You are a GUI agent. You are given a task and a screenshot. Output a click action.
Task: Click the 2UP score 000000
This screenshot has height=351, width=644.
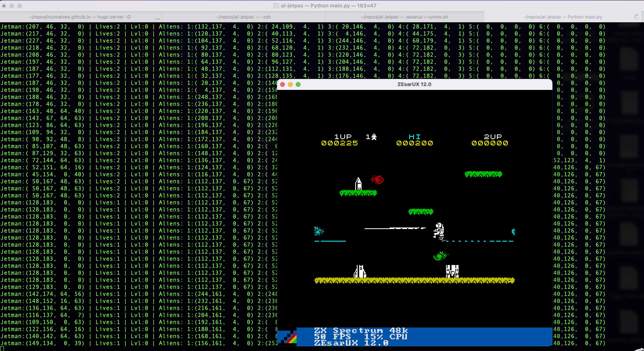pos(489,143)
